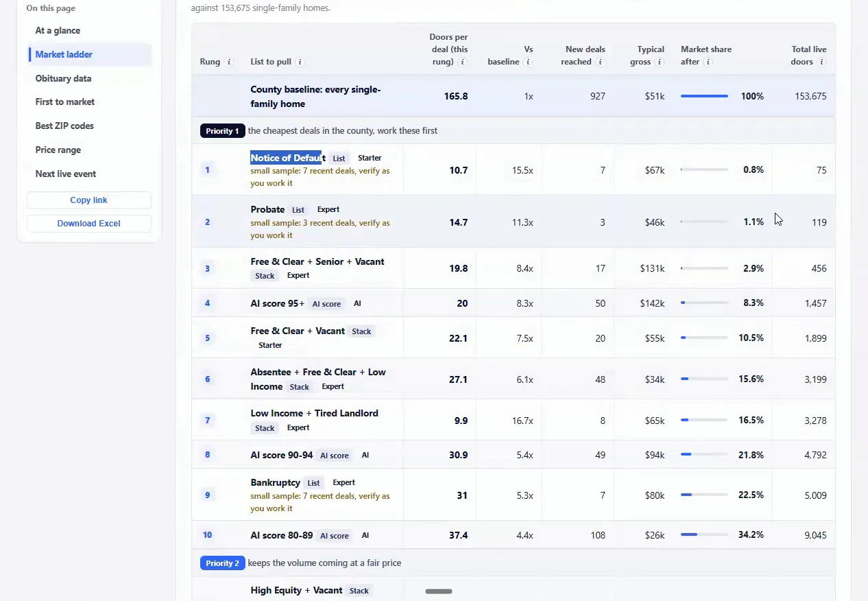This screenshot has height=601, width=868.
Task: Click the High Equity + Vacant list name
Action: tap(296, 590)
